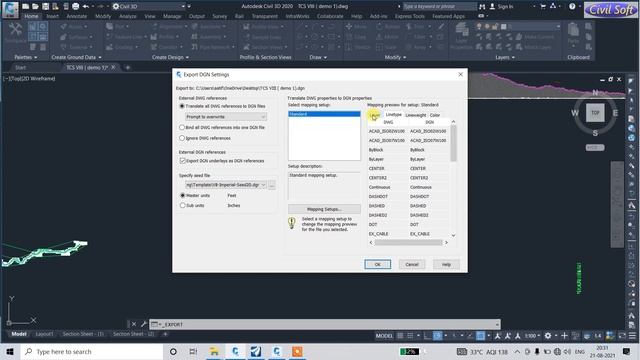Click Cancel in Export DGN Settings
Image resolution: width=640 pixels, height=360 pixels.
coord(412,264)
